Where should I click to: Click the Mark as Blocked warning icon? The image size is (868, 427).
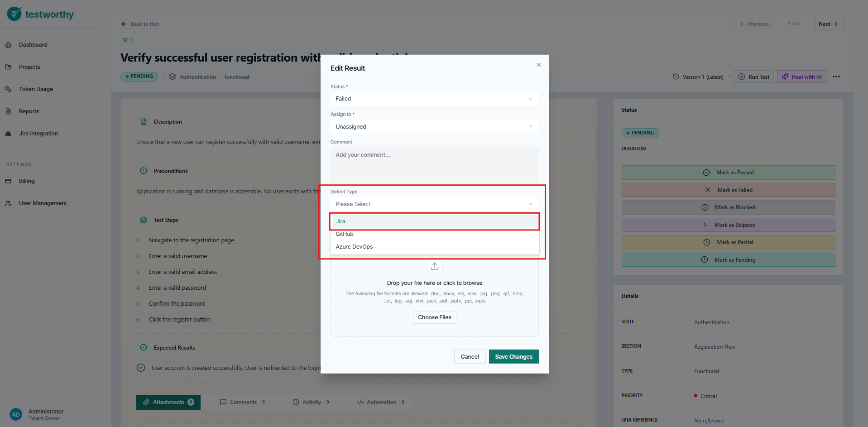(x=705, y=207)
